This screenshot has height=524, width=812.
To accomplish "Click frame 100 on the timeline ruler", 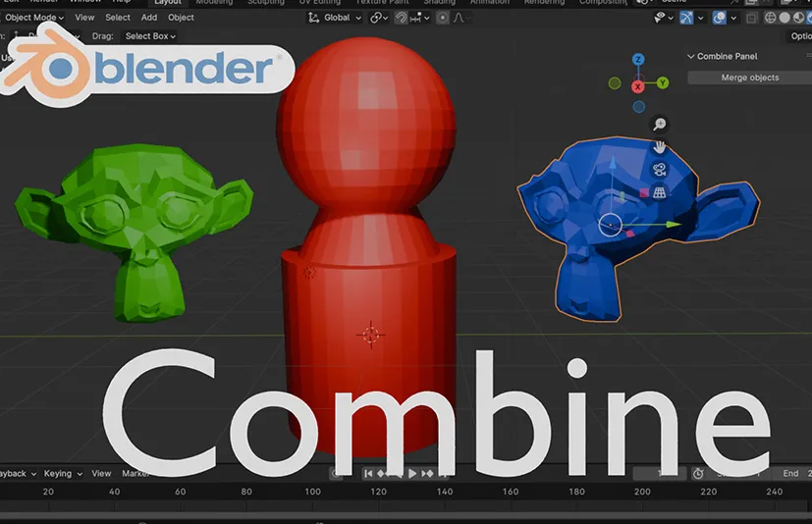I will pos(312,492).
